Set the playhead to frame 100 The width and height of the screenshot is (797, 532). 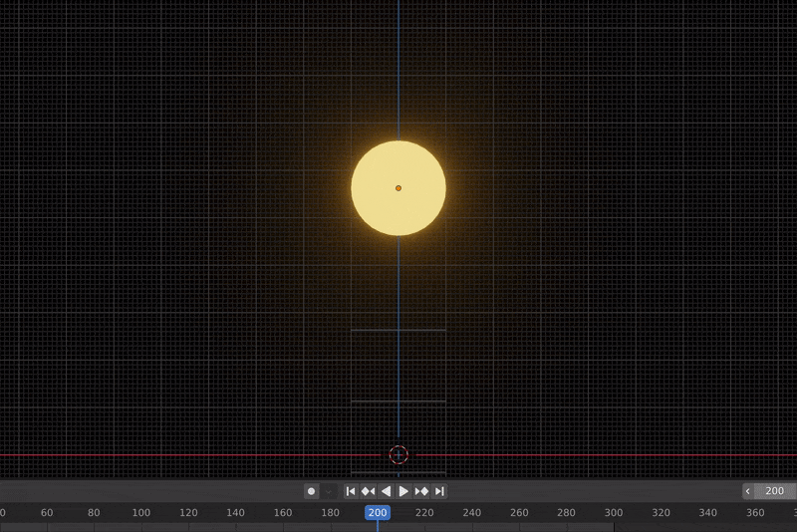(x=140, y=513)
